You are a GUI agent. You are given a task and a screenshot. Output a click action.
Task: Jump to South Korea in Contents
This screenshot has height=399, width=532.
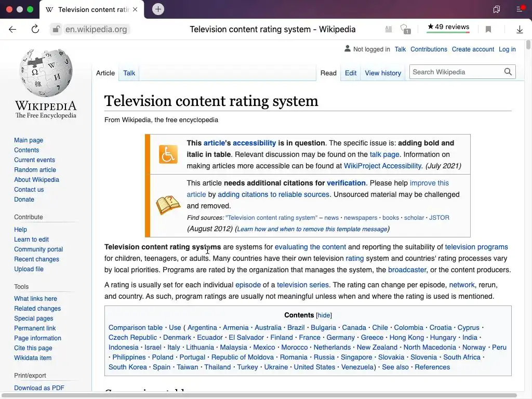click(x=128, y=367)
